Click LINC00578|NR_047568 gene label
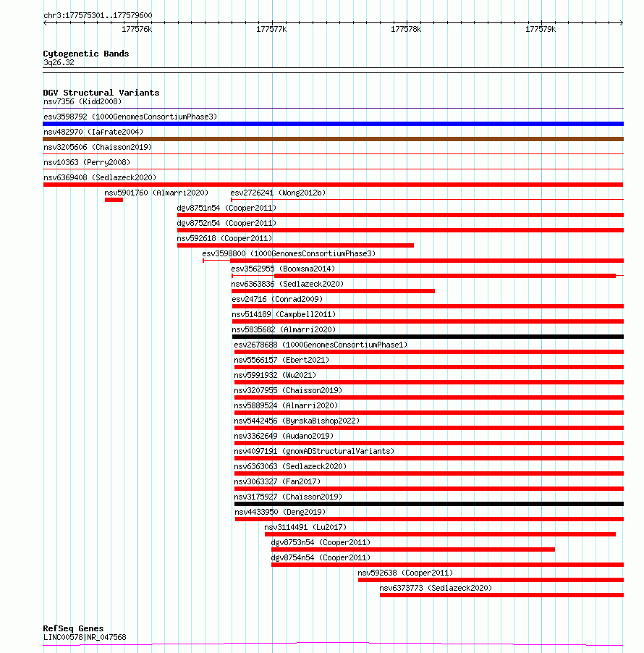 click(x=85, y=637)
